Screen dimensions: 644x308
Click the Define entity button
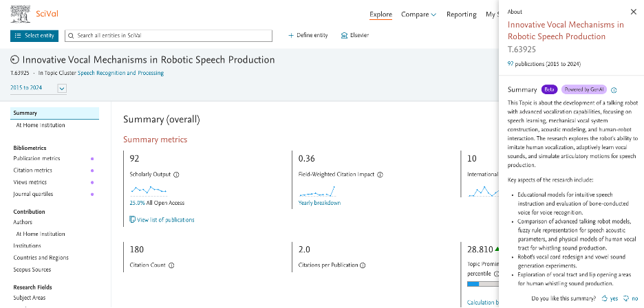click(x=308, y=35)
